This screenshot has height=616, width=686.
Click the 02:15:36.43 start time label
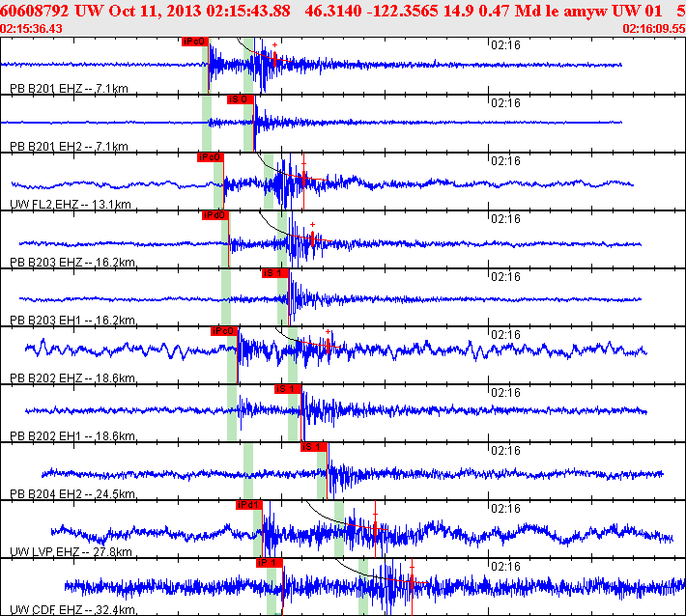coord(31,29)
